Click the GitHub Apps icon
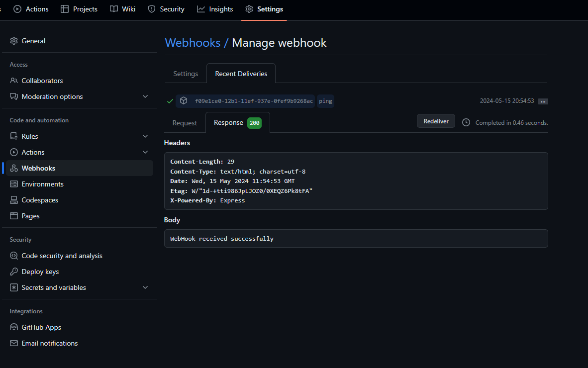 pyautogui.click(x=14, y=327)
